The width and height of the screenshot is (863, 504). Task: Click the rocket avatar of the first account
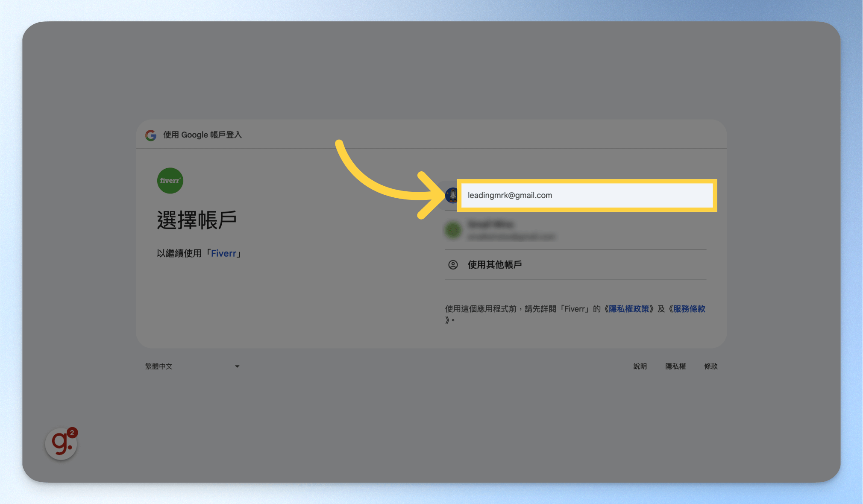pos(452,195)
